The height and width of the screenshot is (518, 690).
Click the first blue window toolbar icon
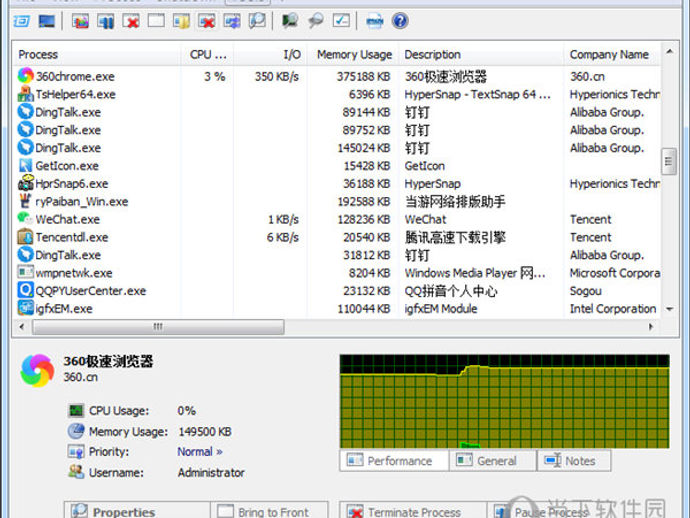click(x=21, y=21)
